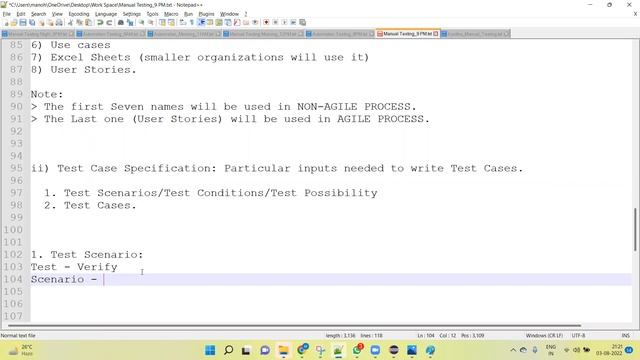The height and width of the screenshot is (360, 640).
Task: Stop macro recording from the toolbar
Action: [275, 22]
